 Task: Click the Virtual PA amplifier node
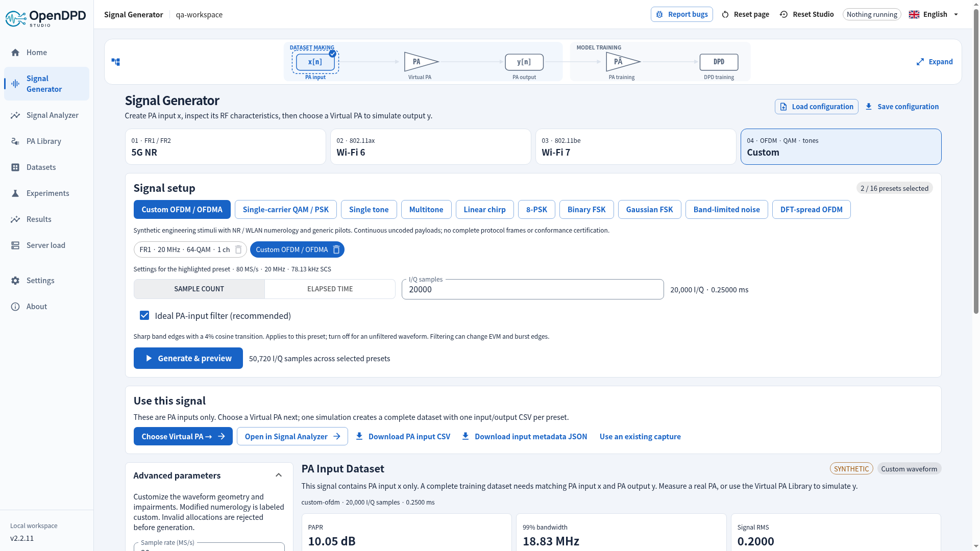tap(421, 62)
